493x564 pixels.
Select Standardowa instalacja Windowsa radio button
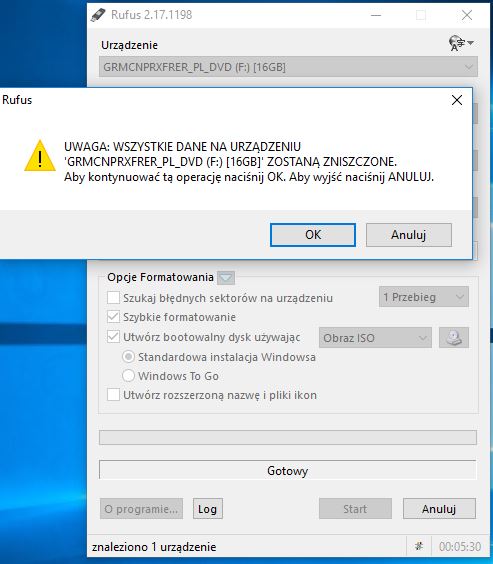coord(128,357)
